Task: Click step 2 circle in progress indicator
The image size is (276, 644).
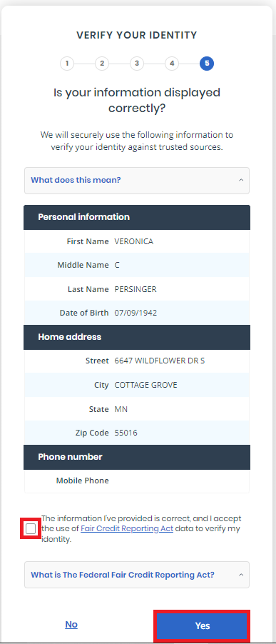Action: point(102,64)
